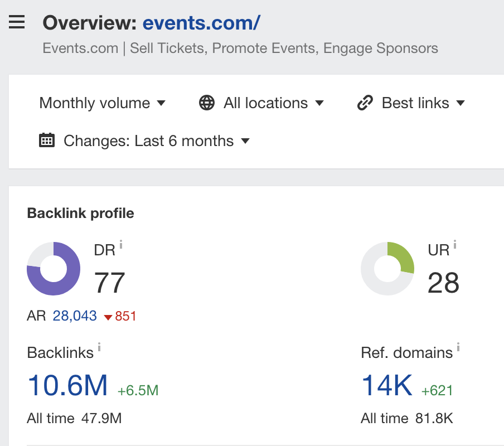Viewport: 504px width, 446px height.
Task: Click the purple DR donut chart
Action: click(54, 269)
